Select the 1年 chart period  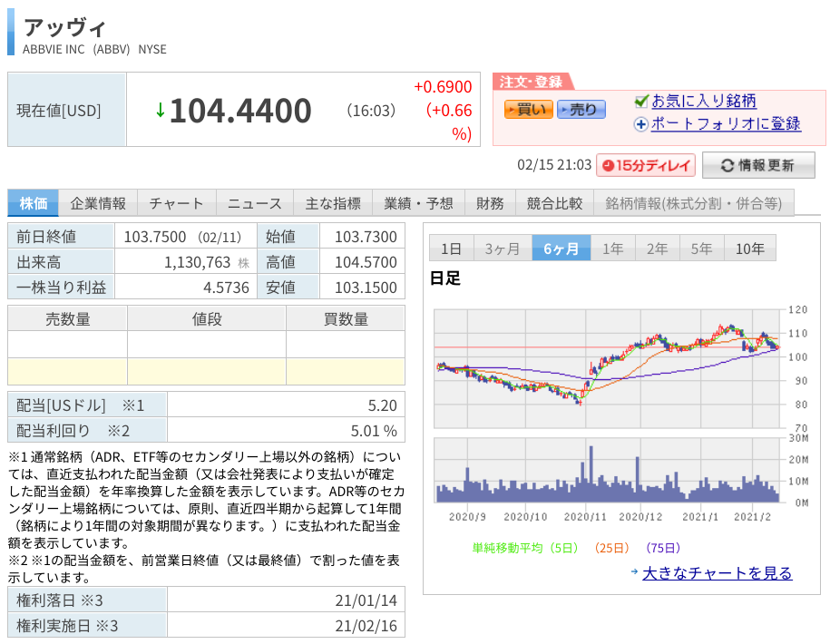613,249
